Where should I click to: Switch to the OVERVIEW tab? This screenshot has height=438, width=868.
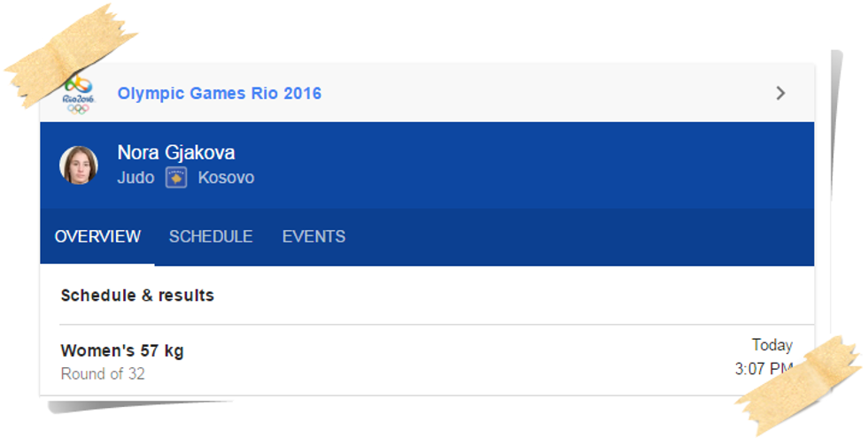(x=97, y=236)
